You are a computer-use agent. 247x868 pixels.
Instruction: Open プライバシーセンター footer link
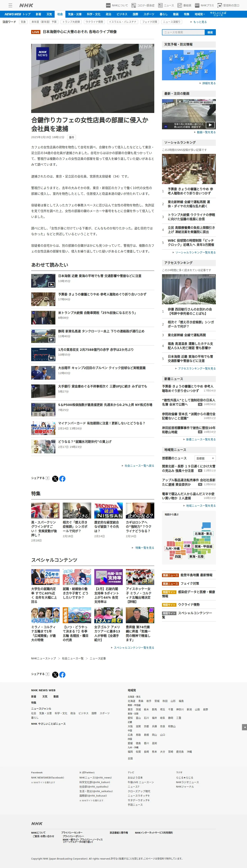coord(72,833)
